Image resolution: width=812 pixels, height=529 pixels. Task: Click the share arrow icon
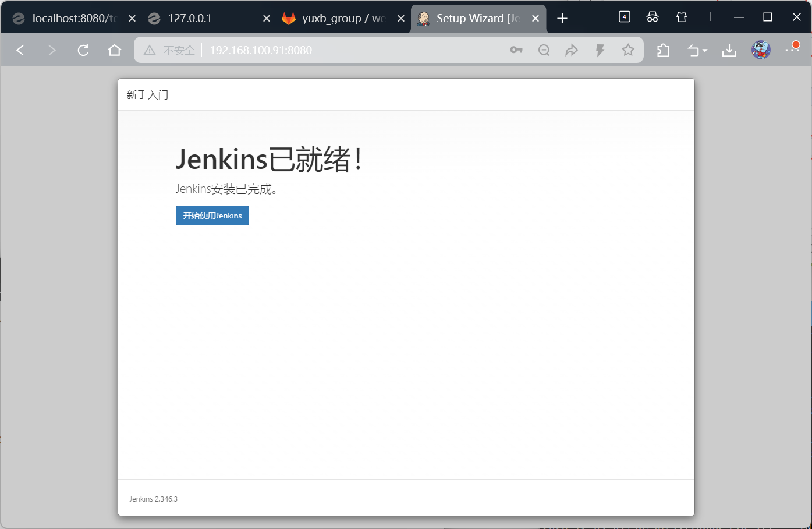click(572, 50)
